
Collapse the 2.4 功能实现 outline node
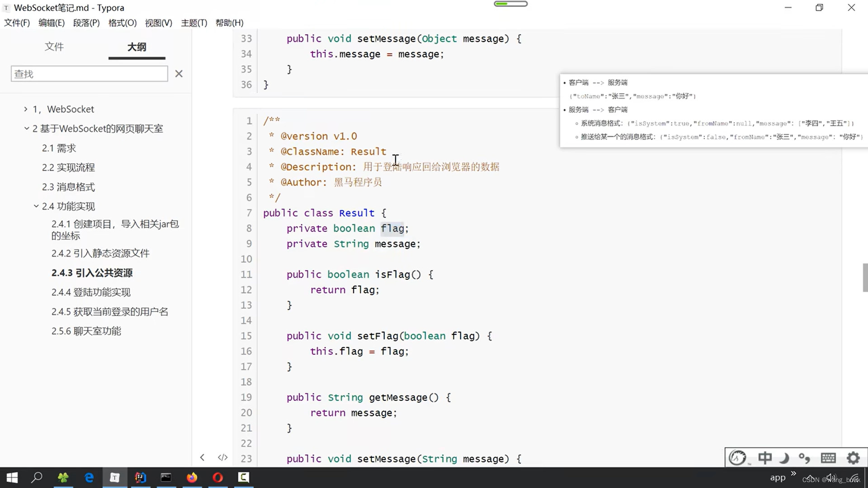[36, 206]
